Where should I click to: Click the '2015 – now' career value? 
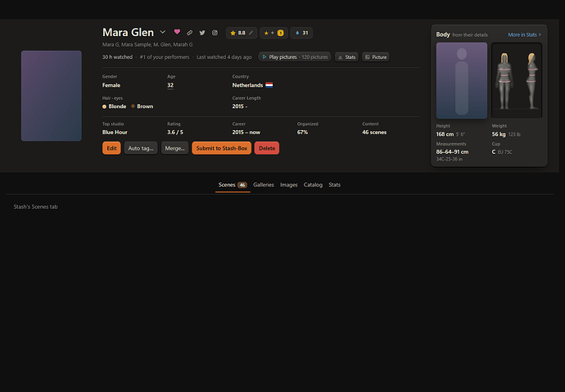(x=246, y=132)
